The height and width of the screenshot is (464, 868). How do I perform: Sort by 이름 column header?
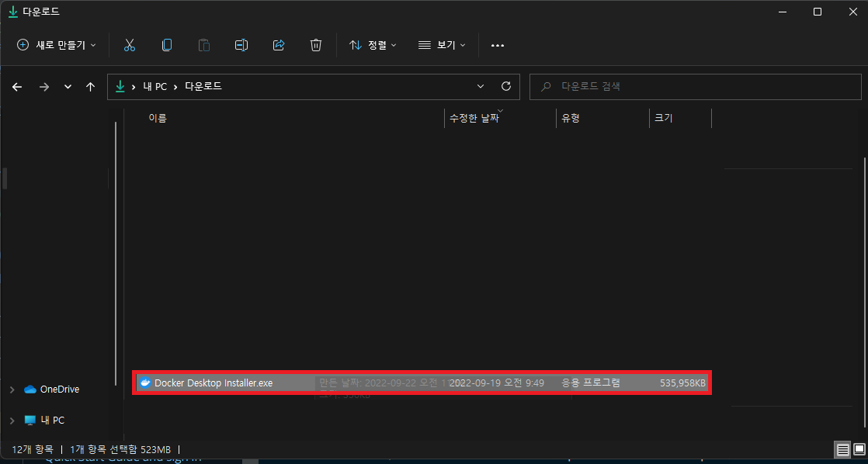coord(158,118)
